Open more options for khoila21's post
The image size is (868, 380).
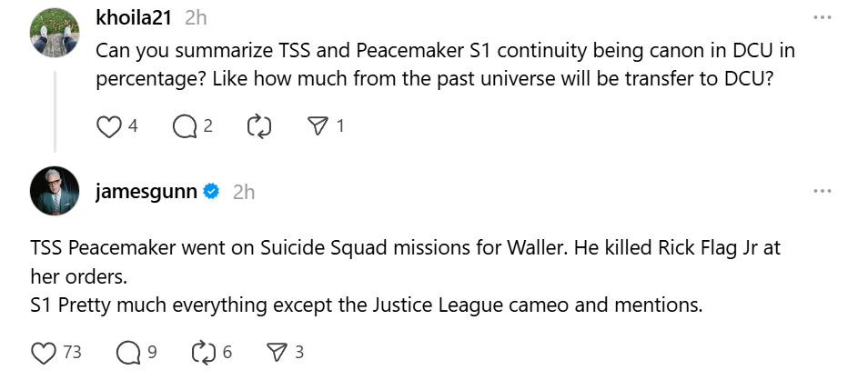coord(822,17)
